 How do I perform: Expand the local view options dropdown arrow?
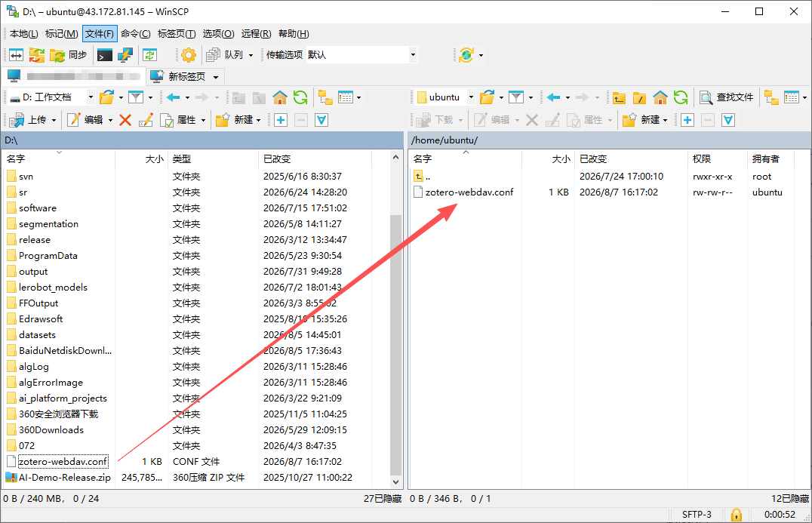coord(358,97)
